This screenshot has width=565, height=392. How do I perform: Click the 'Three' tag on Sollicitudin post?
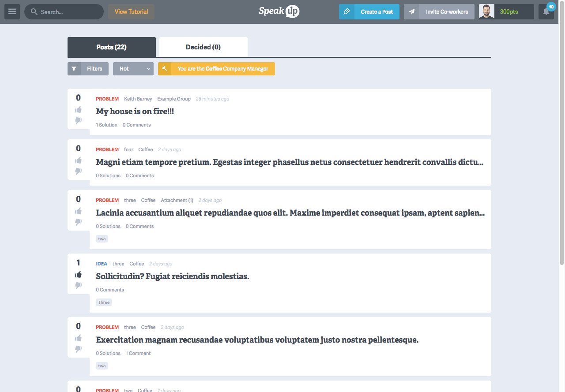(104, 302)
